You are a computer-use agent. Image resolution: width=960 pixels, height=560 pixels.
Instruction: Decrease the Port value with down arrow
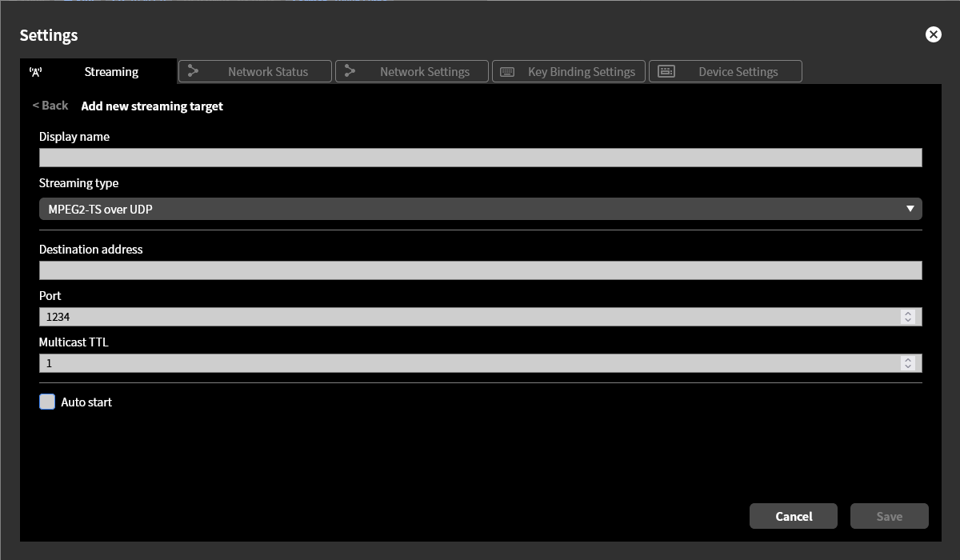point(907,321)
